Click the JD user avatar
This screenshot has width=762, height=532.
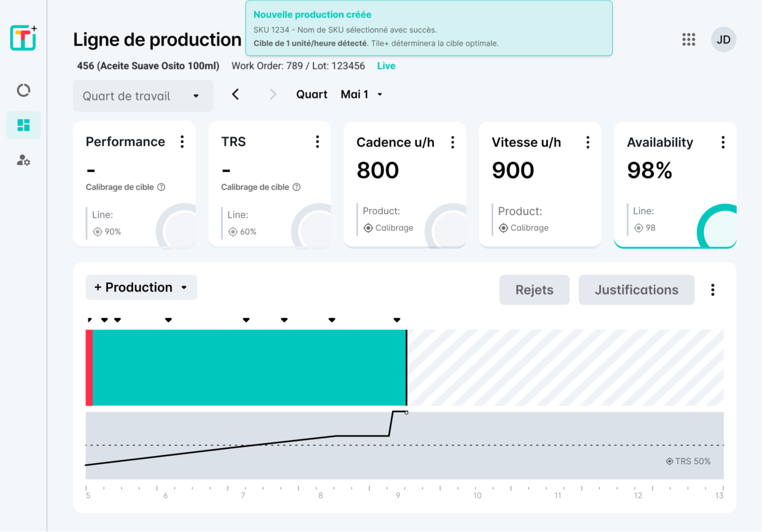(x=723, y=39)
